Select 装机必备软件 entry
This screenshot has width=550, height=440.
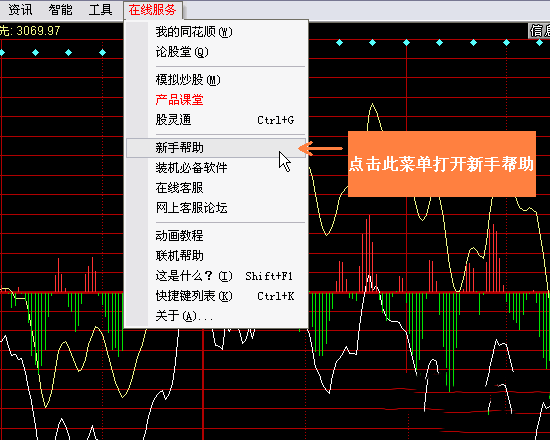216,167
